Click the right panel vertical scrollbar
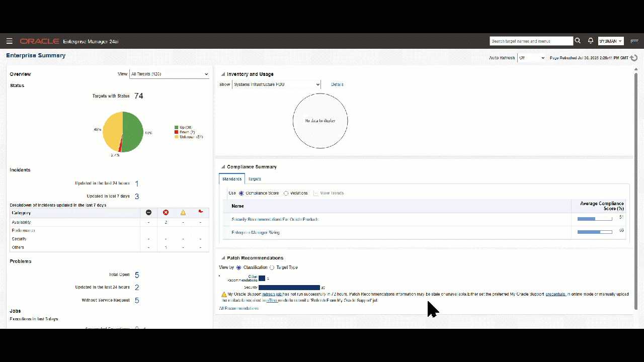The width and height of the screenshot is (644, 362). (x=636, y=191)
